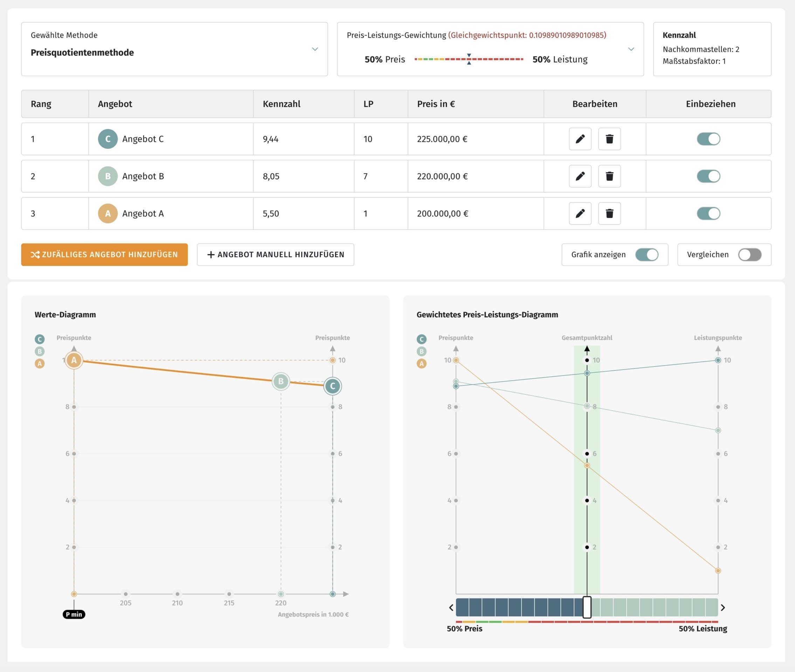Delete Angebot A via trash icon

(609, 214)
